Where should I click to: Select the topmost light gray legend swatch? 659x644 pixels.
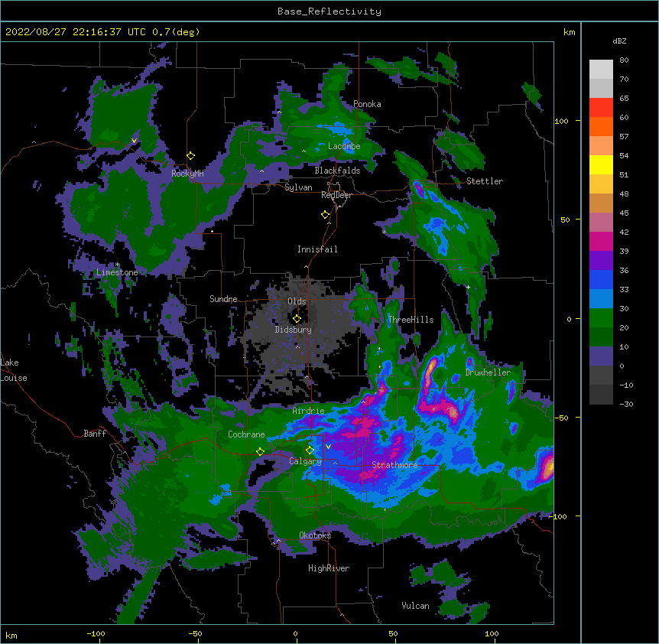(601, 70)
